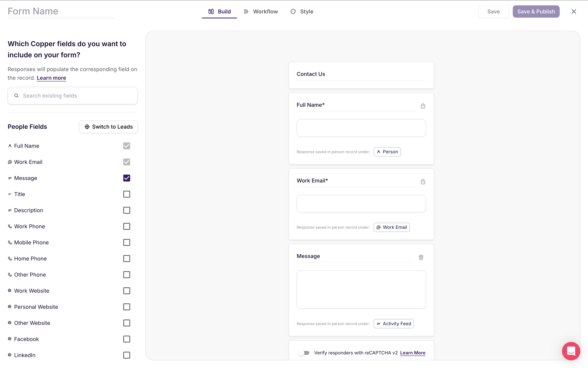This screenshot has width=588, height=368.
Task: Click the Work Email preview input
Action: 361,204
